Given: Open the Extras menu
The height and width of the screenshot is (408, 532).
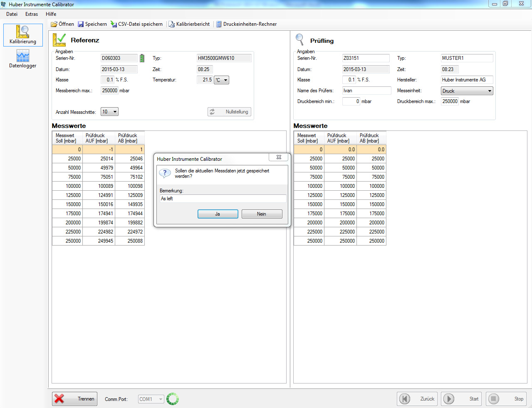Looking at the screenshot, I should (x=32, y=14).
